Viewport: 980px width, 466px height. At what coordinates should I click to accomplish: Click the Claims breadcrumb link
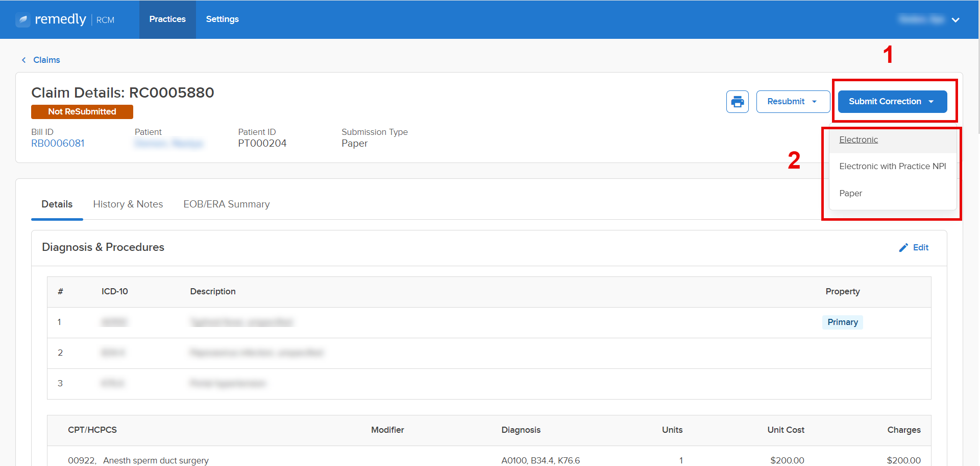(x=46, y=60)
